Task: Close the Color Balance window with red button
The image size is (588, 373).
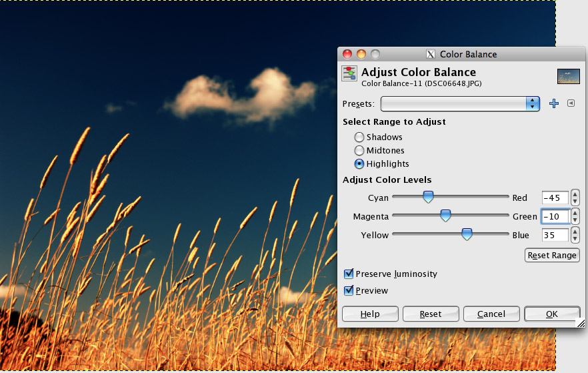Action: 347,55
